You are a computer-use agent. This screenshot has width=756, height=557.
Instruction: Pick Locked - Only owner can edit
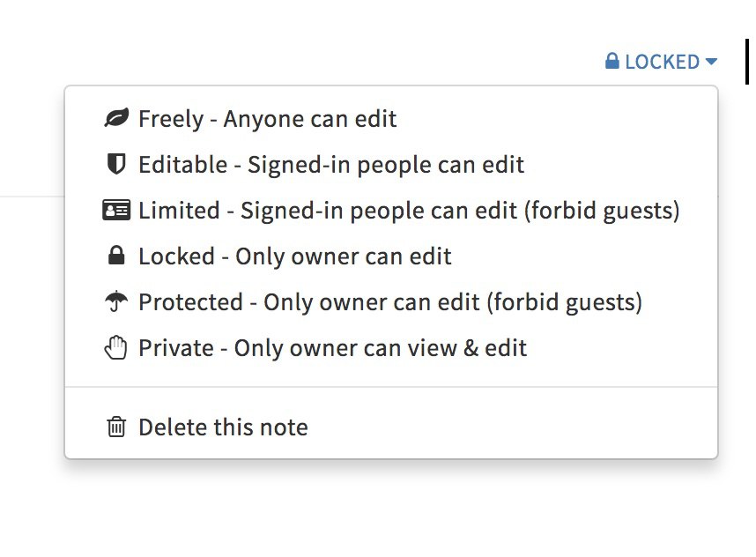[294, 256]
